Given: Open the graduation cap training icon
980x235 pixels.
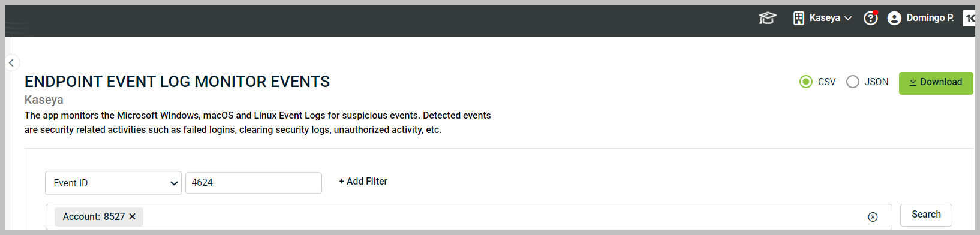Looking at the screenshot, I should point(768,18).
